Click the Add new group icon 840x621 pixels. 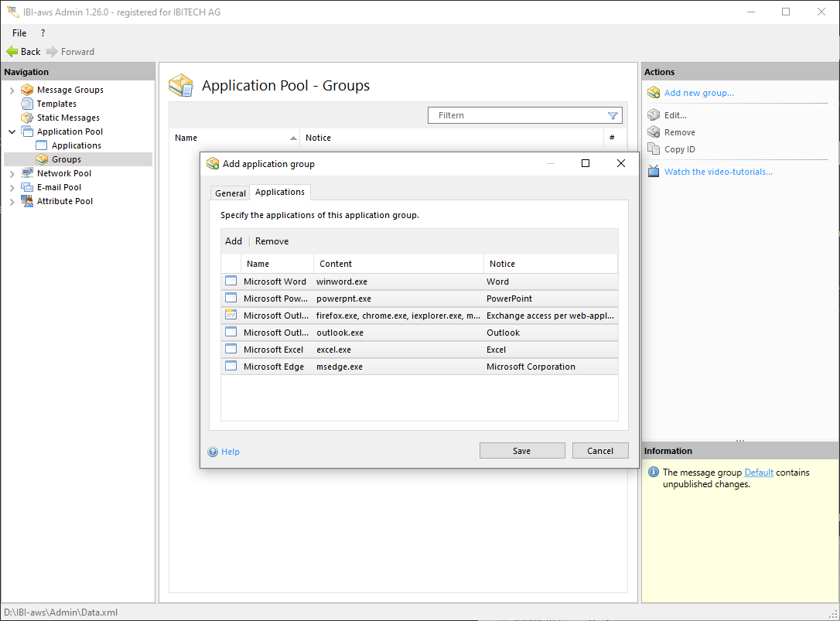click(x=654, y=93)
